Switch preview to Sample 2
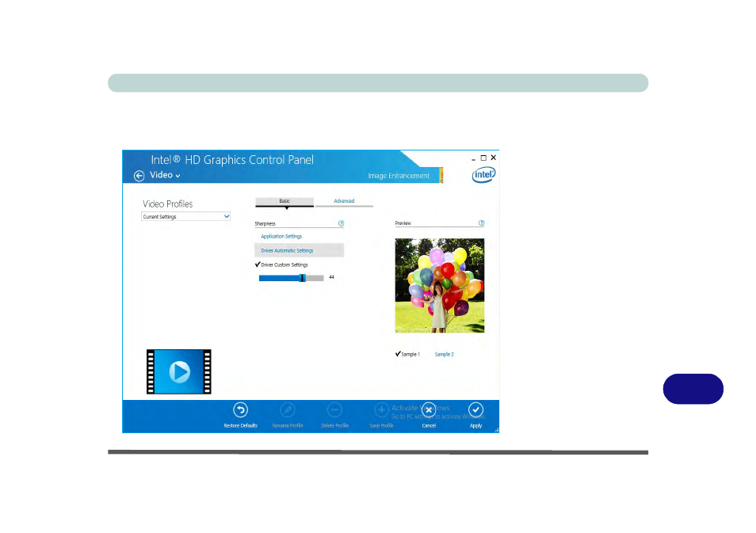Viewport: 756px width, 533px height. (444, 354)
